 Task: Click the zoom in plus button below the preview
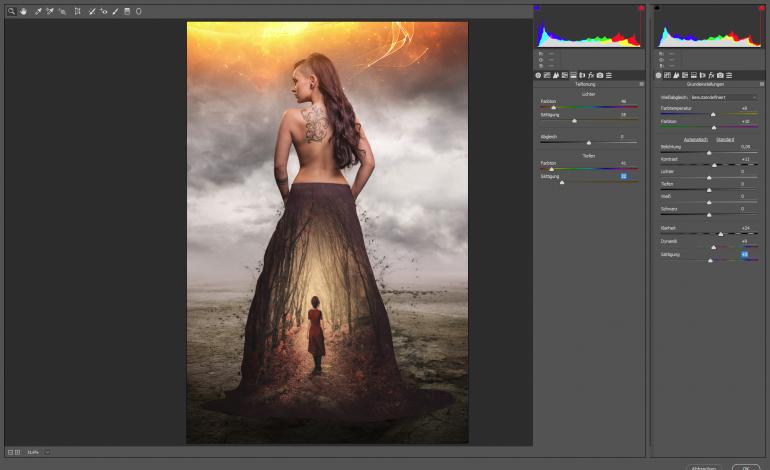[17, 452]
